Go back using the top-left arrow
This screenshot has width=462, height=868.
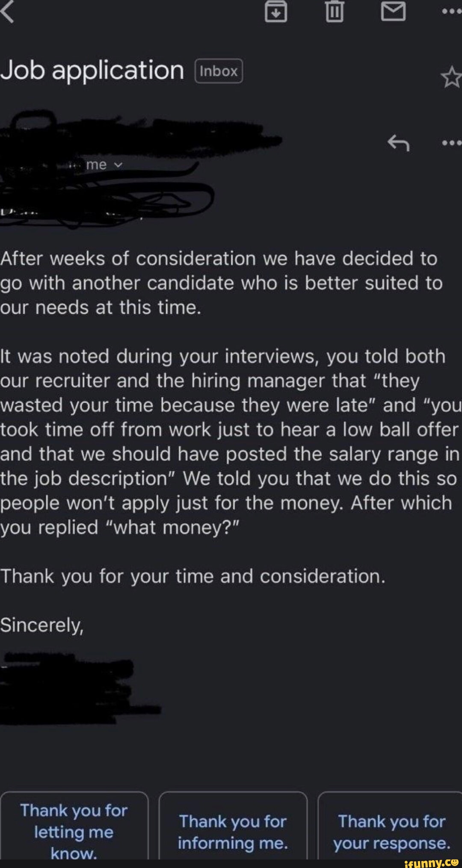tap(8, 12)
